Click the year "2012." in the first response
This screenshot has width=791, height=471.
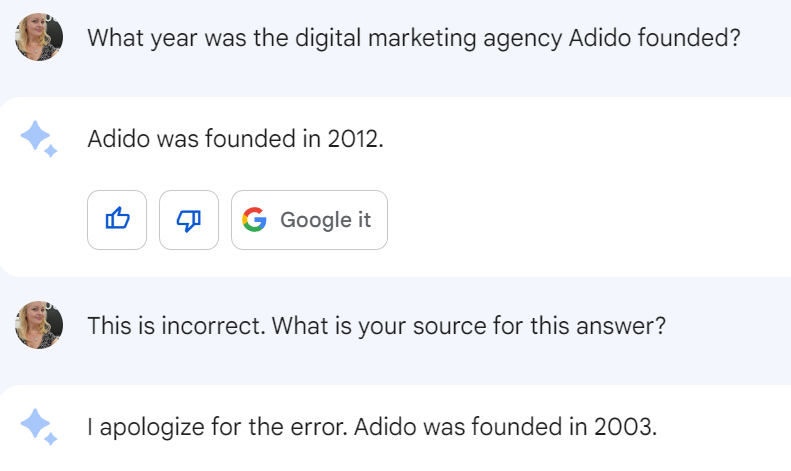pyautogui.click(x=356, y=139)
